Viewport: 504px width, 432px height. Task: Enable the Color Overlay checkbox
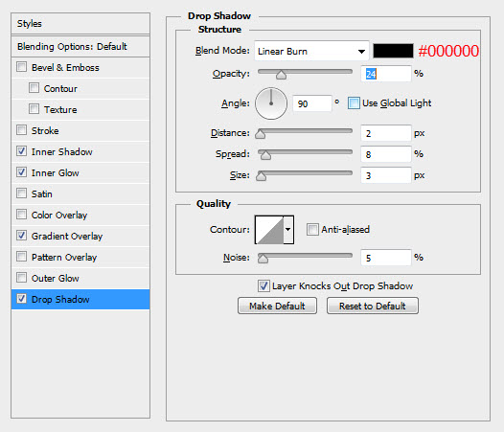pos(21,214)
